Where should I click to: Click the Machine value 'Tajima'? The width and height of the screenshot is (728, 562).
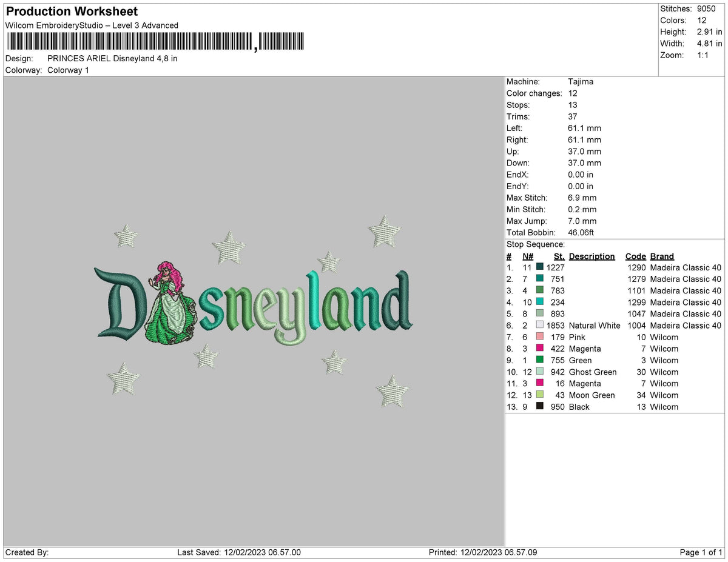pos(581,82)
